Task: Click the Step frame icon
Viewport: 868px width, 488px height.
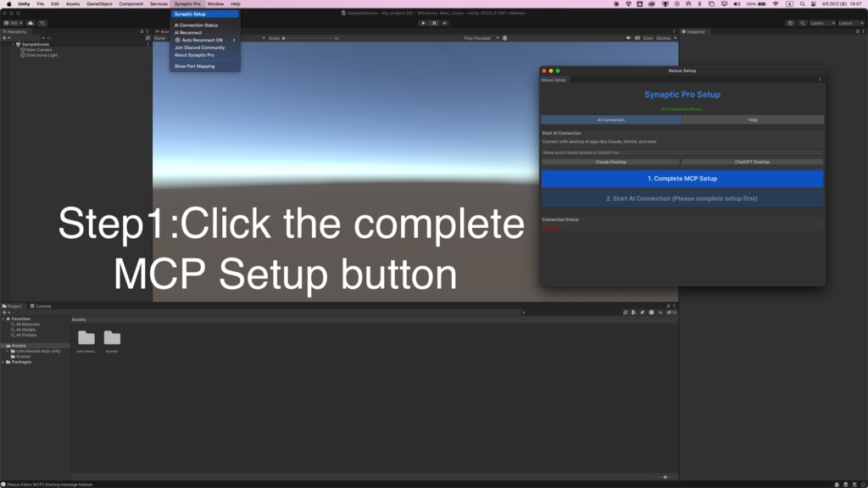Action: pyautogui.click(x=444, y=23)
